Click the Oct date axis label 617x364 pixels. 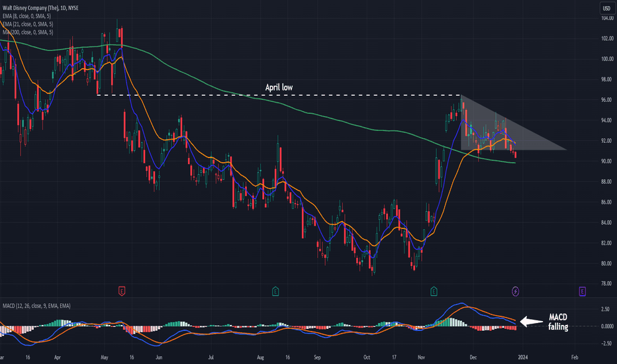[x=367, y=357]
